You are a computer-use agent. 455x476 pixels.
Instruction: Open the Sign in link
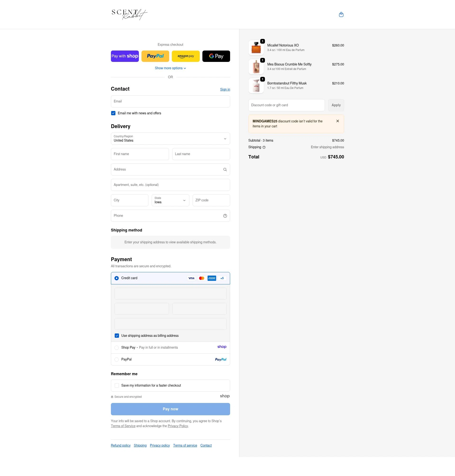tap(225, 89)
